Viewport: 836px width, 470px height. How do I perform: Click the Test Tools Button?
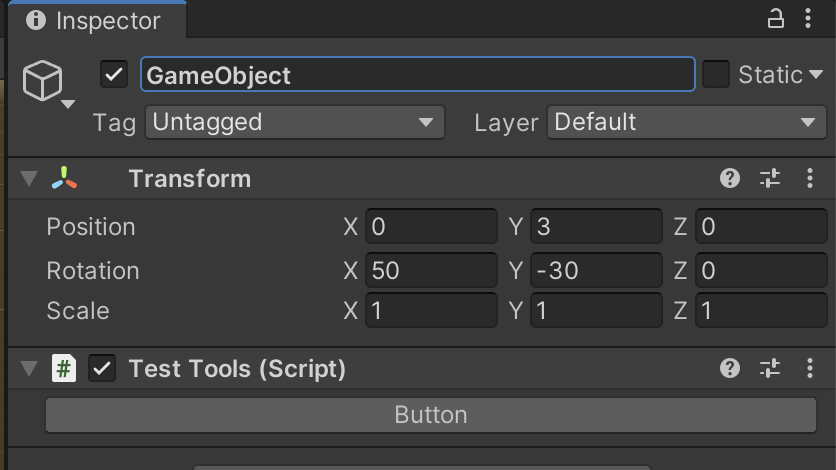(x=431, y=415)
